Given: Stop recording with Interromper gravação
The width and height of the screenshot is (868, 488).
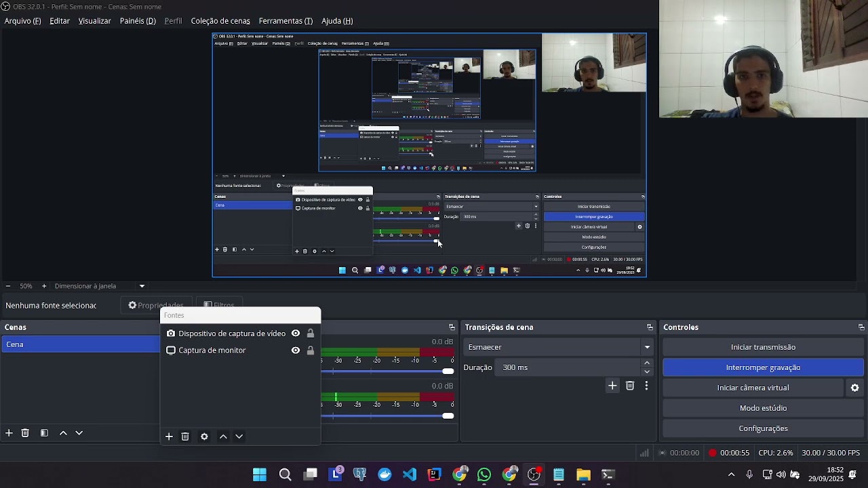Looking at the screenshot, I should tap(763, 367).
